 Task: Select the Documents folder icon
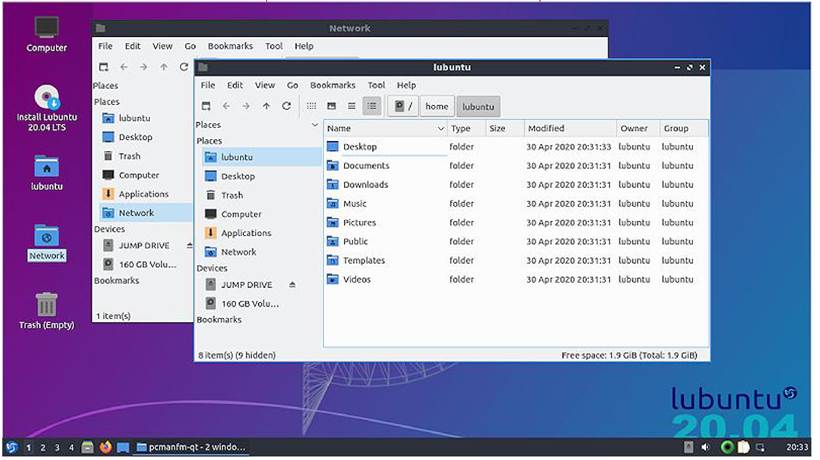333,165
